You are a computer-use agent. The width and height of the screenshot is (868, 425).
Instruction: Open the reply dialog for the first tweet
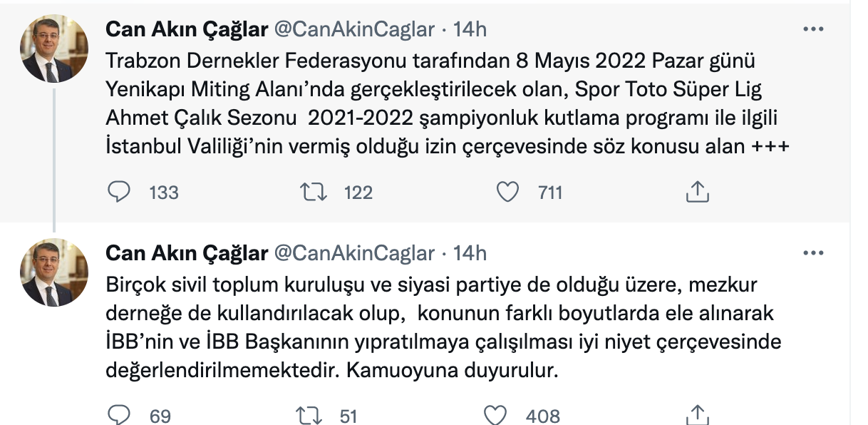pyautogui.click(x=121, y=190)
